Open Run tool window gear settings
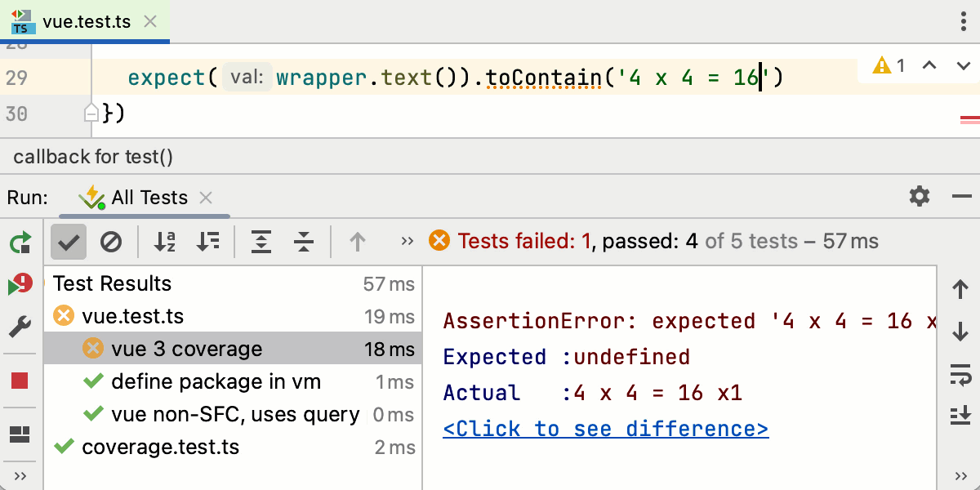980x490 pixels. (920, 196)
